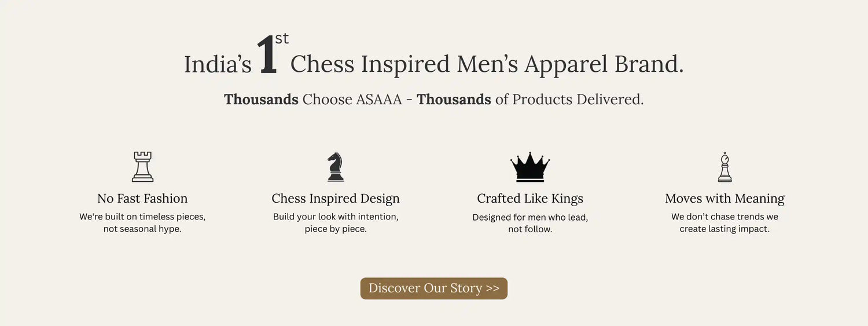
Task: Select the Chess Inspired Design heading
Action: tap(336, 199)
